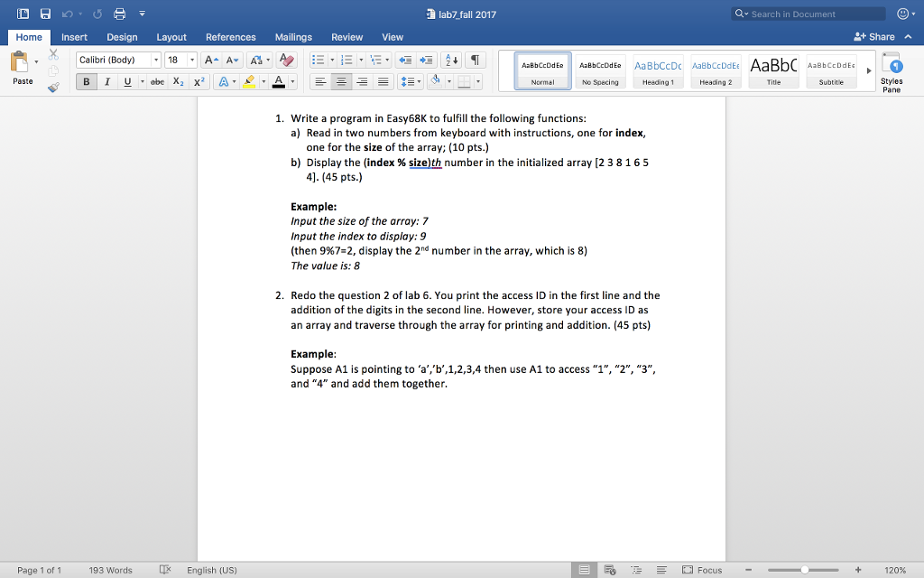Click the Search in Document field

coord(808,14)
